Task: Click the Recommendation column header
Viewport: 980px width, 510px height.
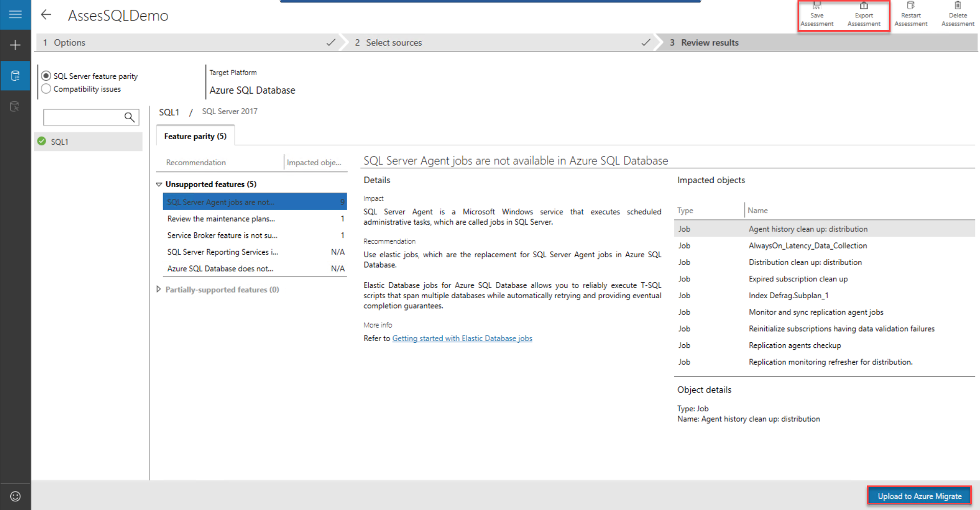Action: [x=196, y=163]
